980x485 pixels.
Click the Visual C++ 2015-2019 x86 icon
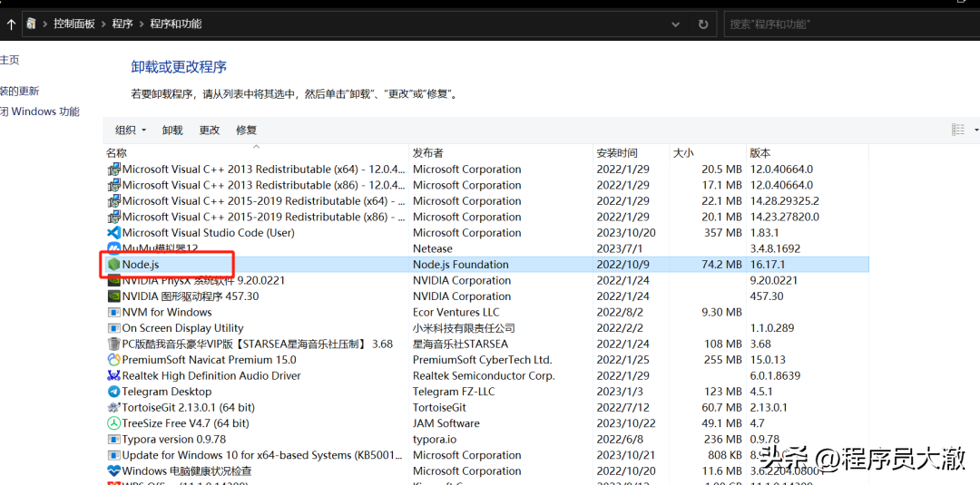113,218
